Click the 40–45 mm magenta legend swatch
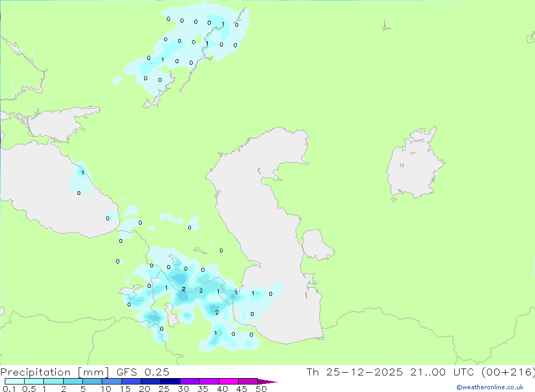The height and width of the screenshot is (392, 535). 228,381
